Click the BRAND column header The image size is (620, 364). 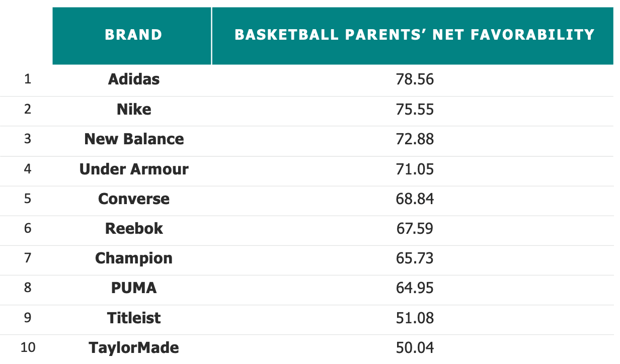(133, 35)
